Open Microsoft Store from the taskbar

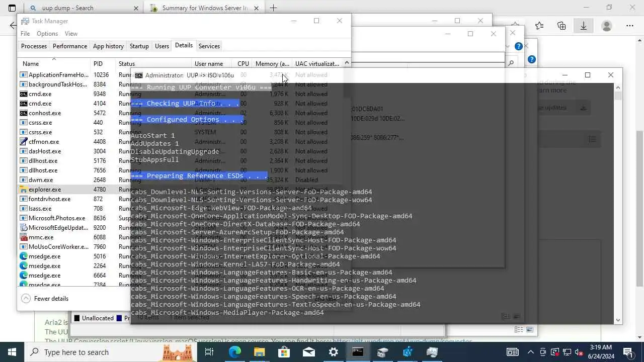pos(284,352)
